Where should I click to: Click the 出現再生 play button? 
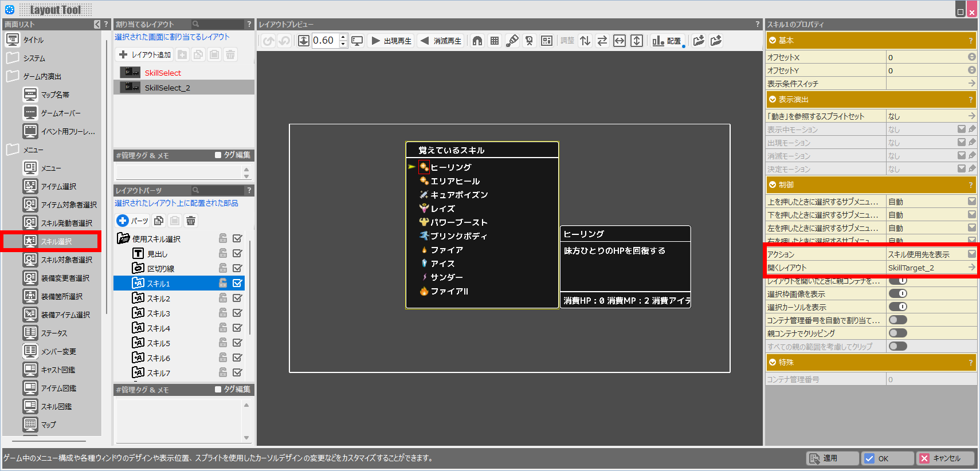392,41
